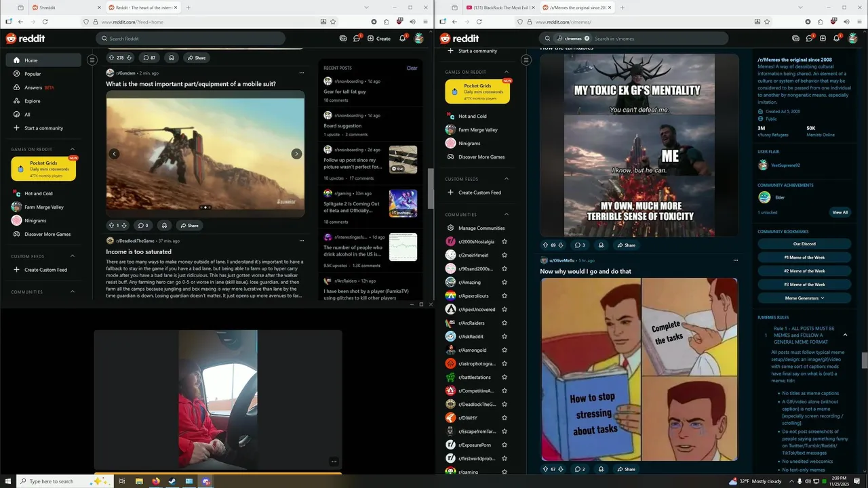This screenshot has width=868, height=488.
Task: Click the Home item in left Reddit sidebar
Action: click(43, 60)
